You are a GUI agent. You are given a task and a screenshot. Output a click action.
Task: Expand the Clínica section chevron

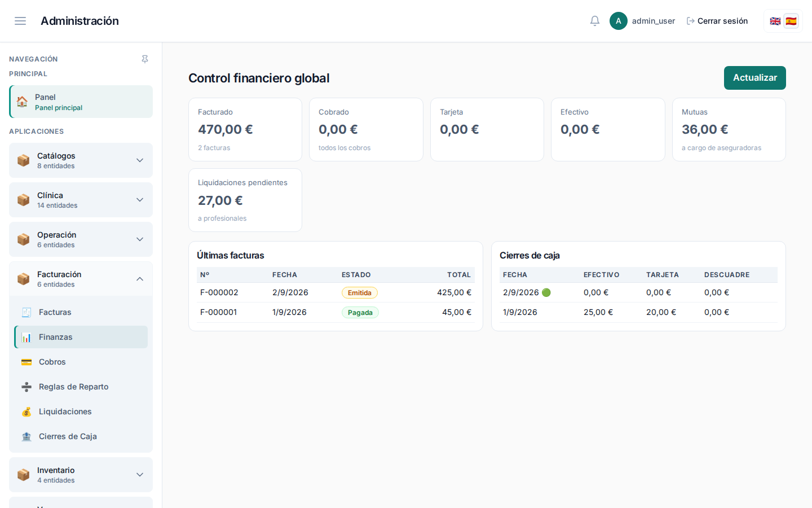click(140, 200)
